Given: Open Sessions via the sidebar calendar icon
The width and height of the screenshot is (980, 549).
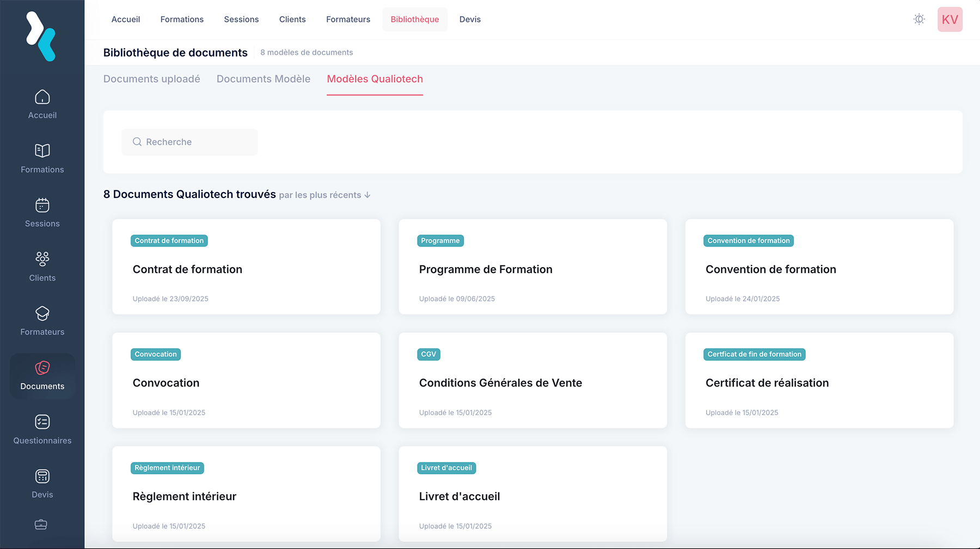Looking at the screenshot, I should point(42,205).
